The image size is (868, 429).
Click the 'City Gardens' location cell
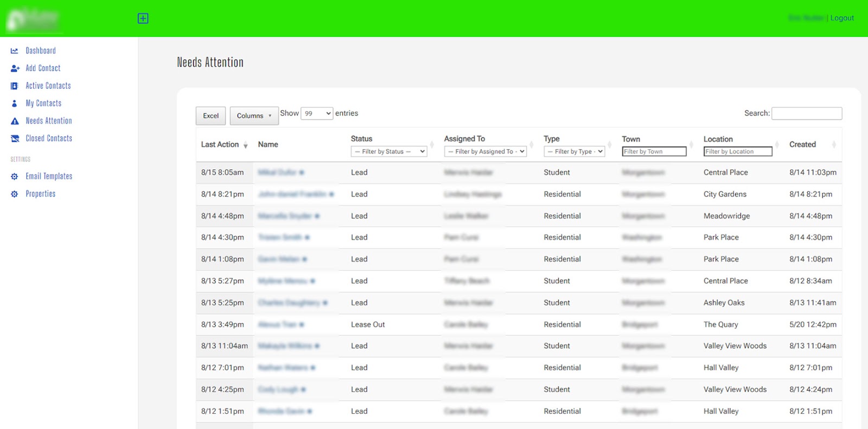pos(725,194)
